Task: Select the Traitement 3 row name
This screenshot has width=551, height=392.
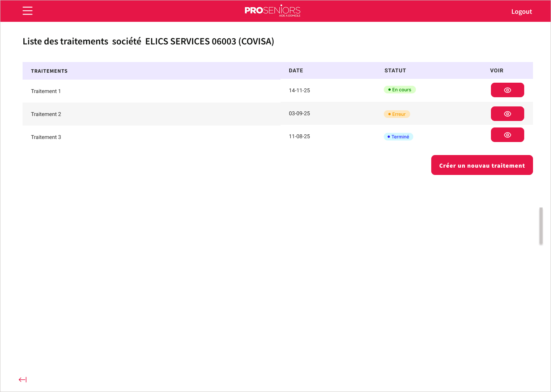Action: (46, 137)
